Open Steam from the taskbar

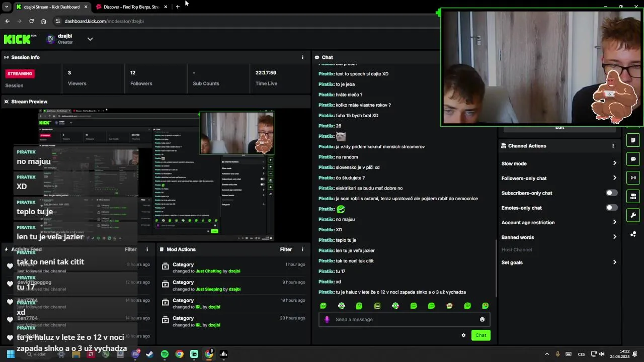(150, 354)
